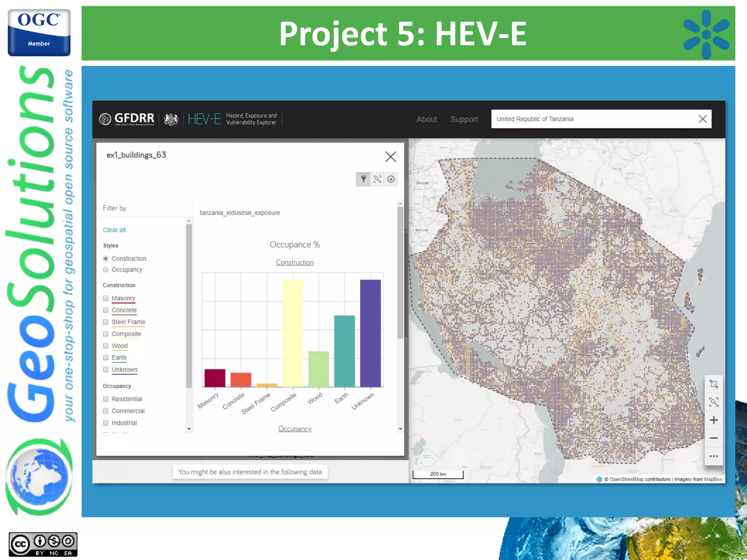This screenshot has width=747, height=560.
Task: Click the 'You might be also interested' banner
Action: click(250, 472)
